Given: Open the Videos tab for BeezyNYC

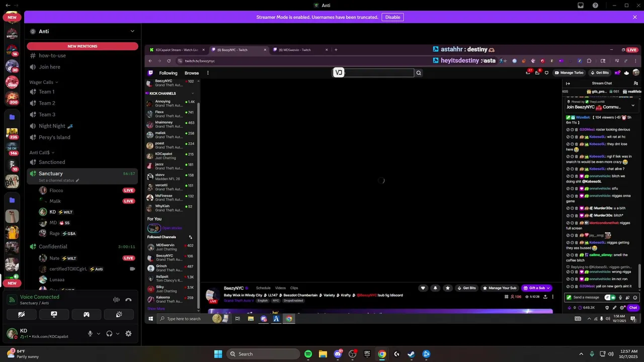Looking at the screenshot, I should coord(280,288).
